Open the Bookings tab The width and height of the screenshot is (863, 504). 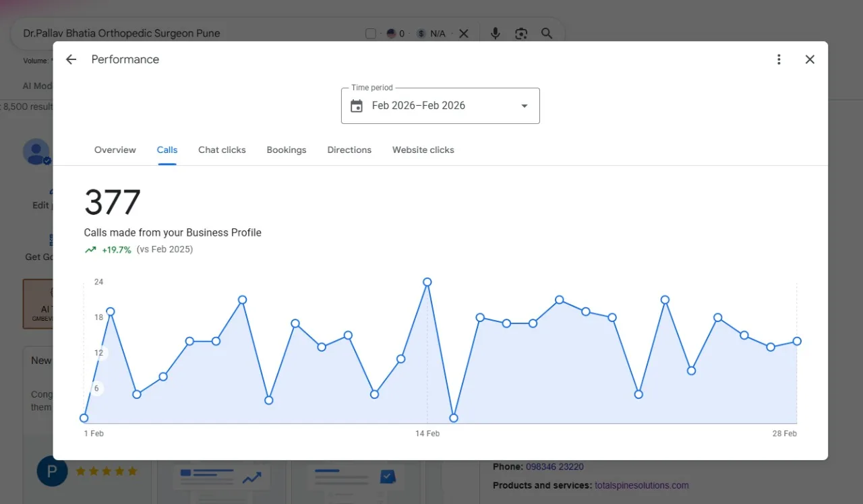[x=287, y=150]
